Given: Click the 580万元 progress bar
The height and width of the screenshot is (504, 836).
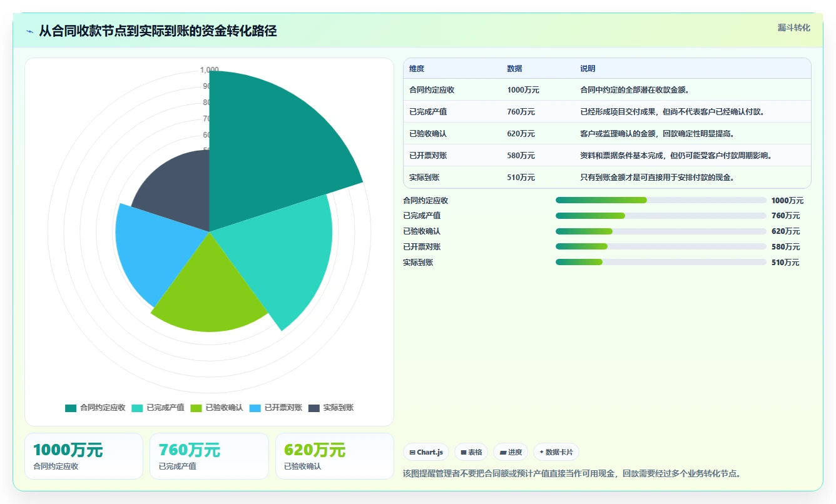Looking at the screenshot, I should point(661,246).
